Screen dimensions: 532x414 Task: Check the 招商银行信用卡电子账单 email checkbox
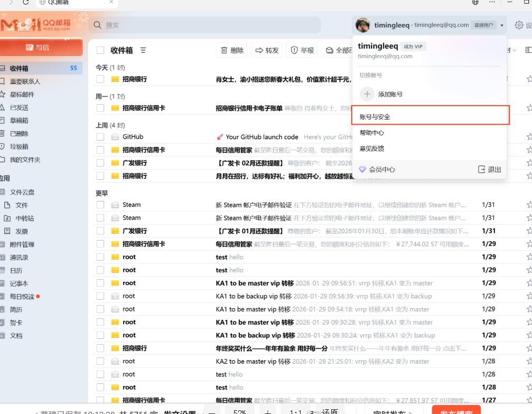[x=100, y=108]
